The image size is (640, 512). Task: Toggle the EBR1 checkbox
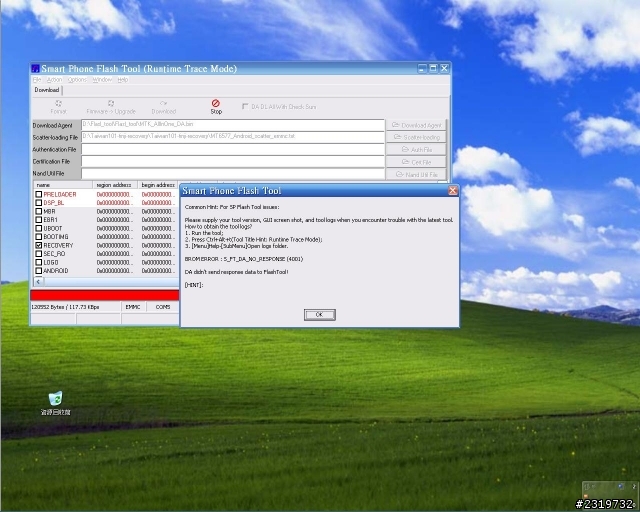(38, 220)
